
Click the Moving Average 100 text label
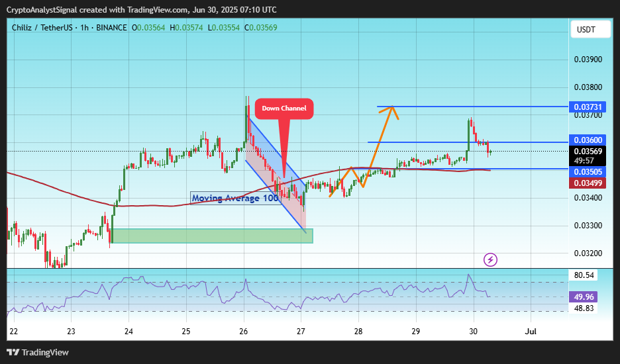tap(235, 198)
